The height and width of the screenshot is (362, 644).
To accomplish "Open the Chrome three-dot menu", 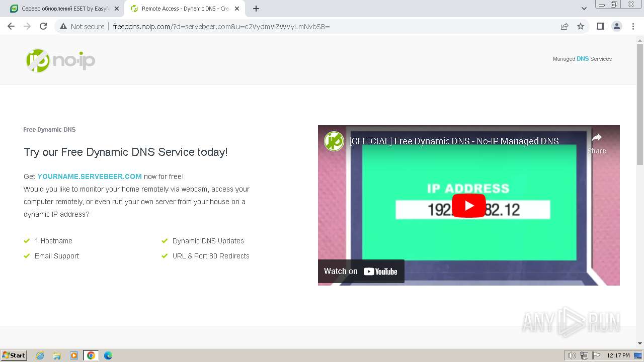I will 633,26.
